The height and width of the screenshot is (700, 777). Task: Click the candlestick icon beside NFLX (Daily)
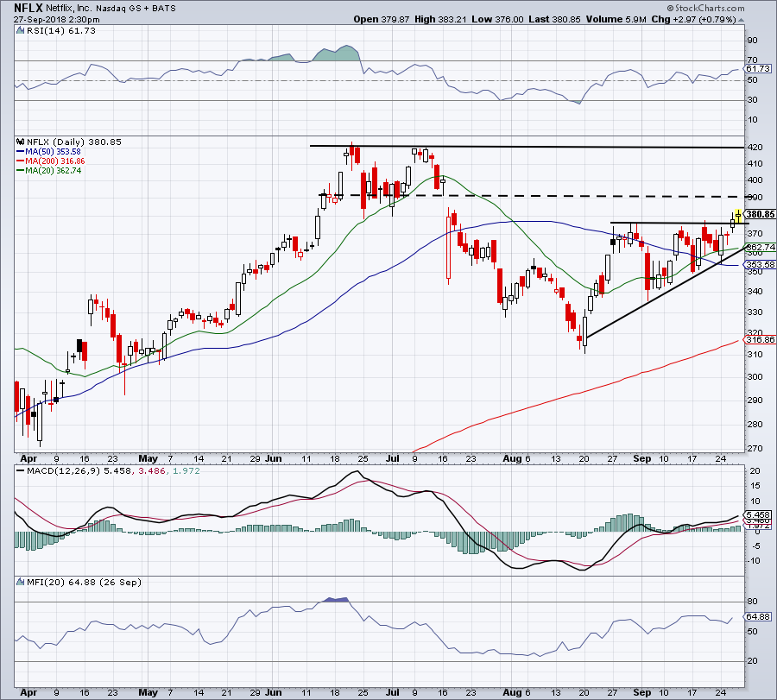(x=21, y=142)
